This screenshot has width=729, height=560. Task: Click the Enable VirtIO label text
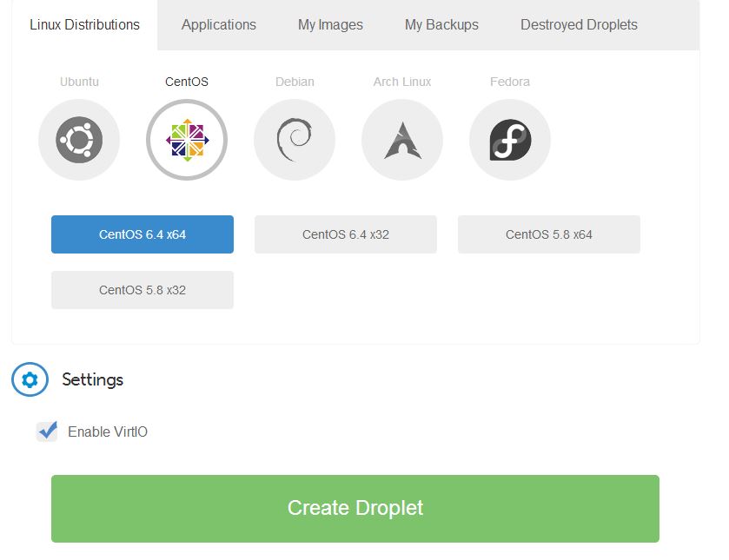click(x=108, y=432)
